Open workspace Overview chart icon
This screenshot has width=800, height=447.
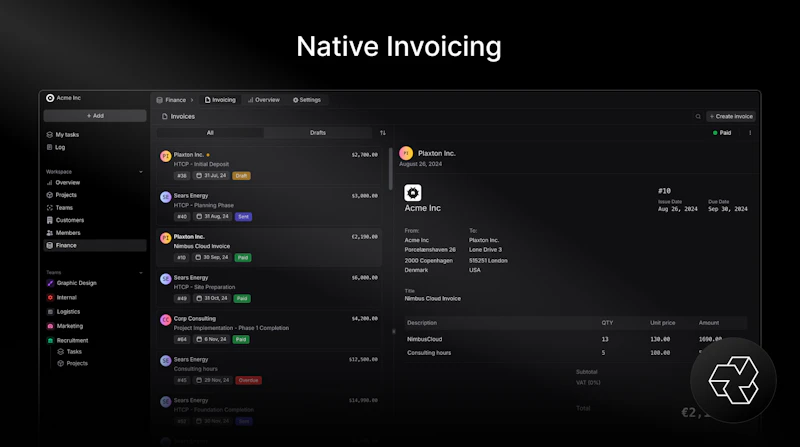[x=49, y=183]
